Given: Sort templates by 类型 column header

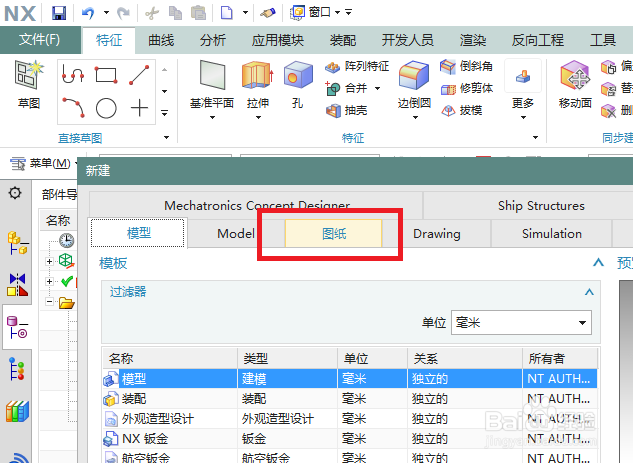Looking at the screenshot, I should point(287,358).
